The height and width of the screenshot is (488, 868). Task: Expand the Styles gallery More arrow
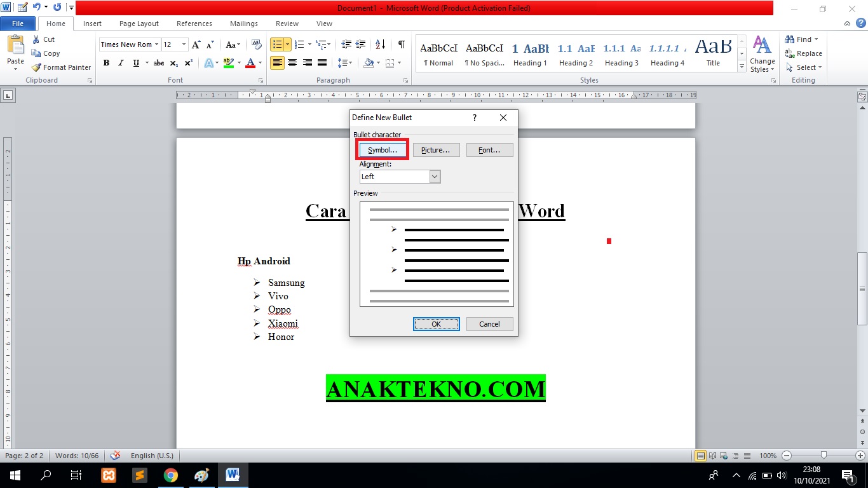click(742, 67)
